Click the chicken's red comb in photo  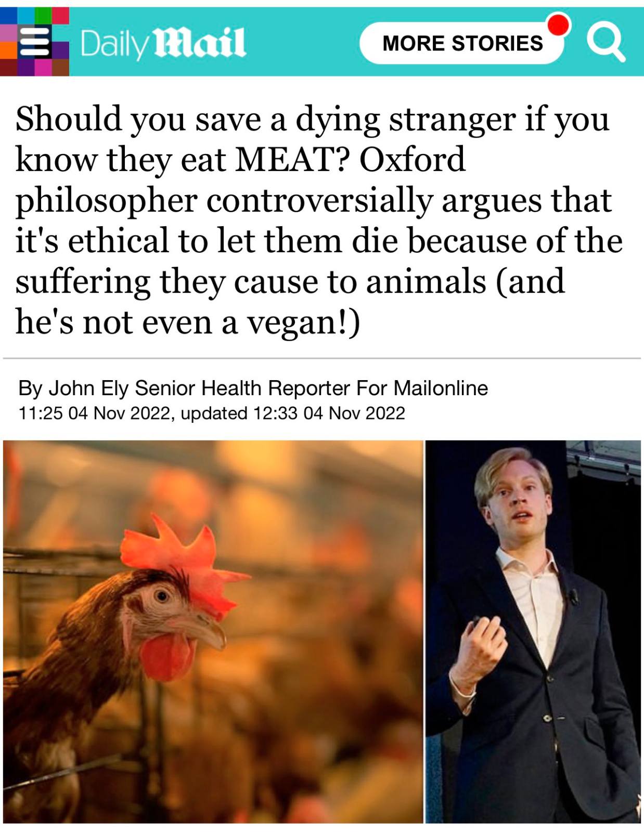(x=182, y=562)
